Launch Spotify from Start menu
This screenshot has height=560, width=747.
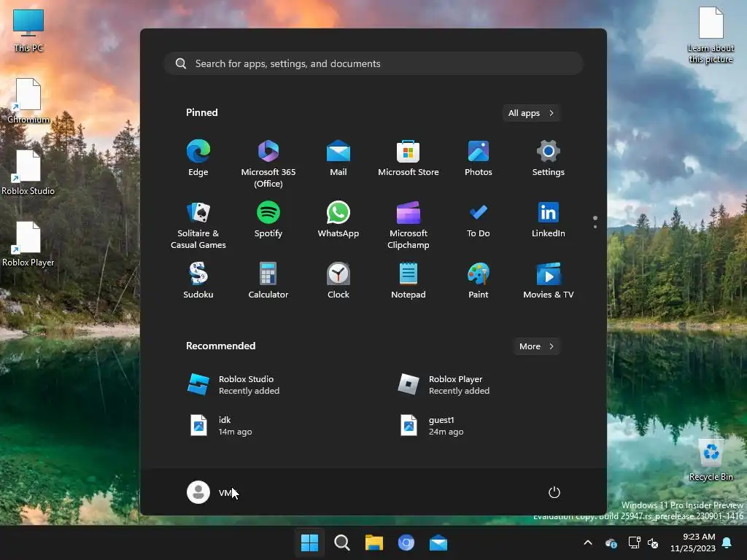tap(268, 219)
